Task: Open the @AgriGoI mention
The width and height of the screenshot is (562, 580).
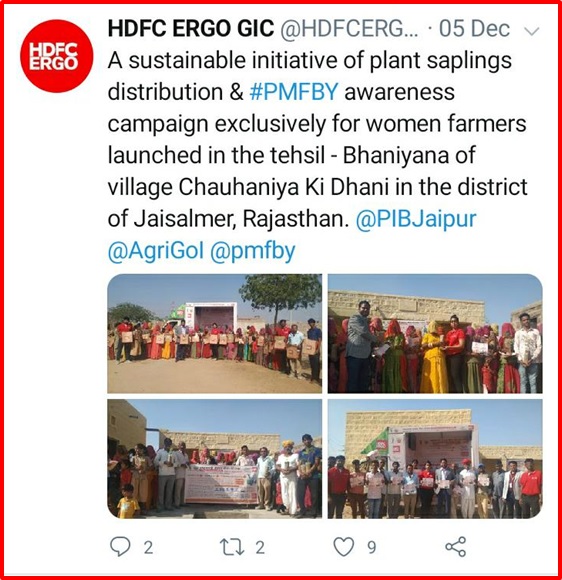Action: pyautogui.click(x=156, y=251)
